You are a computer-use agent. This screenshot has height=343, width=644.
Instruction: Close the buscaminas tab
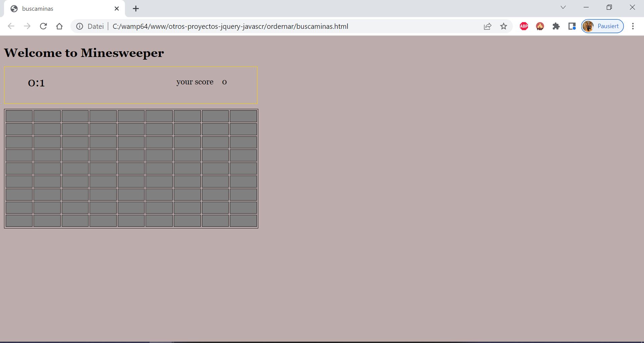pos(117,9)
